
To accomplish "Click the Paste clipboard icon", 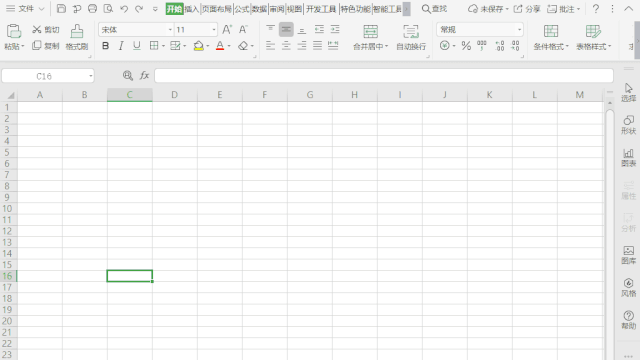I will click(13, 31).
